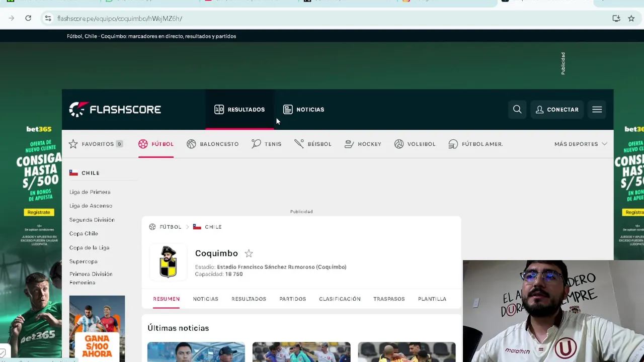Image resolution: width=644 pixels, height=362 pixels.
Task: Switch to the Resumen tab
Action: coord(166,299)
